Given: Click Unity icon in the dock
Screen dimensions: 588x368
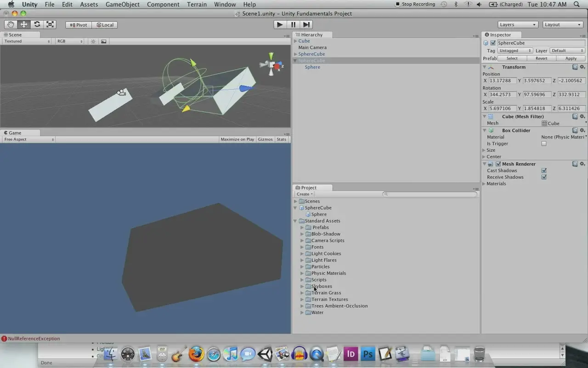Looking at the screenshot, I should tap(265, 354).
